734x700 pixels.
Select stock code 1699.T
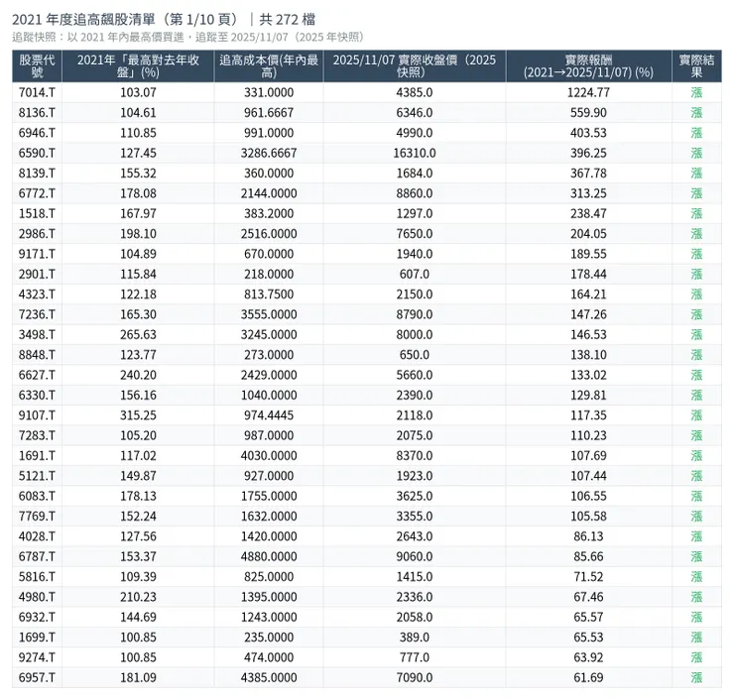point(37,638)
